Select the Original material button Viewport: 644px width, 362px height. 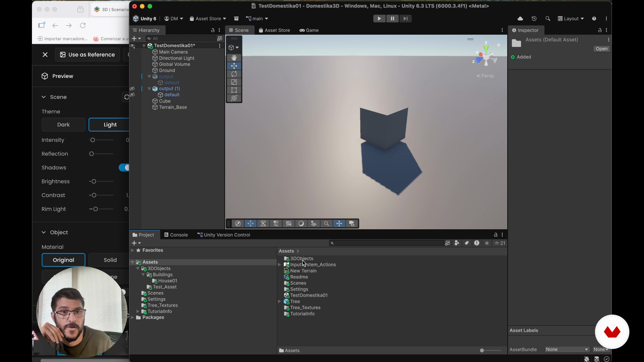coord(64,260)
